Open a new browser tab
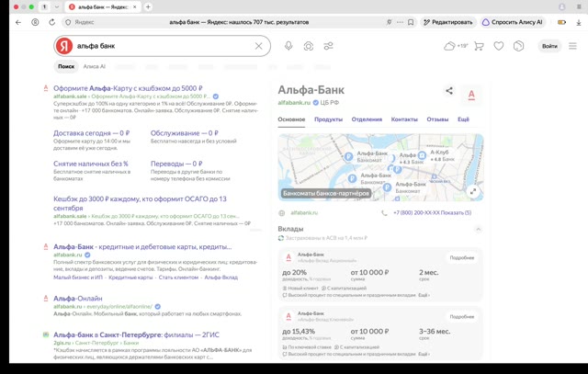This screenshot has width=588, height=374. 148,6
